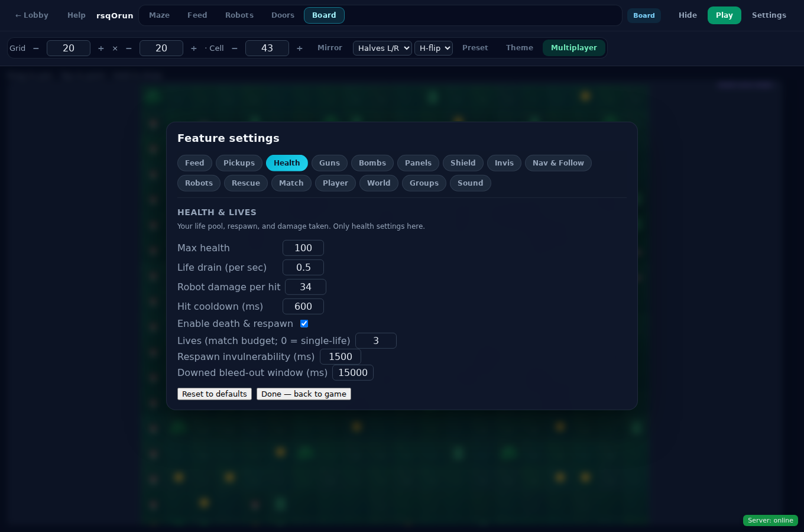The width and height of the screenshot is (804, 532).
Task: Decrease grid width with minus
Action: (36, 48)
